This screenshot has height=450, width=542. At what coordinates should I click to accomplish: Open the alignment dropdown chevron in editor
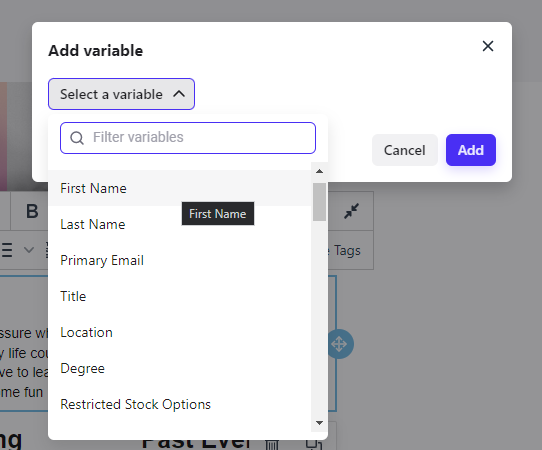(29, 250)
